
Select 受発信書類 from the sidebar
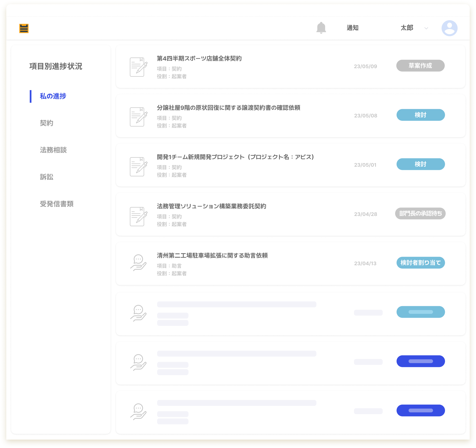57,204
